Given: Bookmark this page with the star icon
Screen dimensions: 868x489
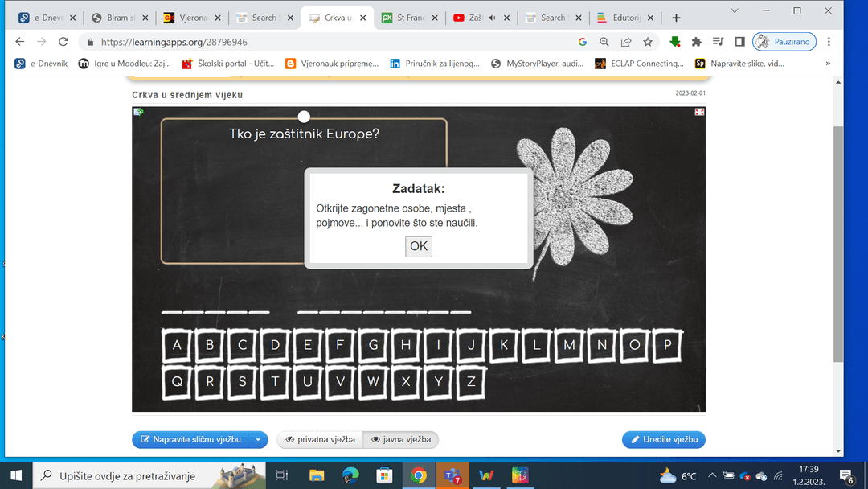Looking at the screenshot, I should (x=648, y=42).
